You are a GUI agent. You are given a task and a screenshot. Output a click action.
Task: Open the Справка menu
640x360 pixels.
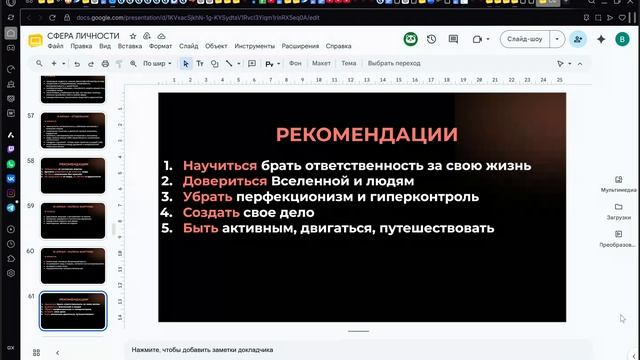coord(338,46)
